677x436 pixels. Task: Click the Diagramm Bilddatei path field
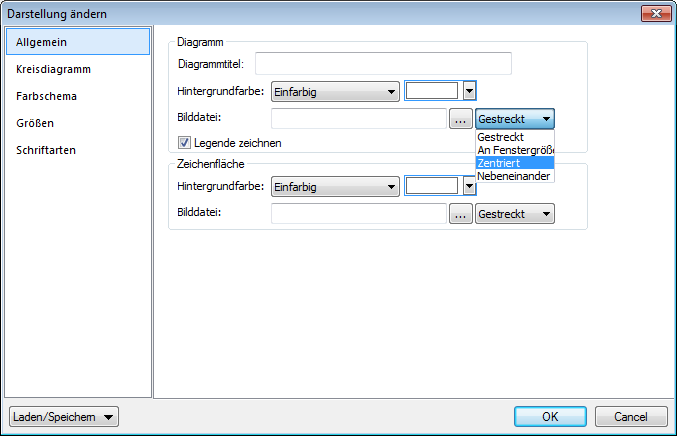358,119
